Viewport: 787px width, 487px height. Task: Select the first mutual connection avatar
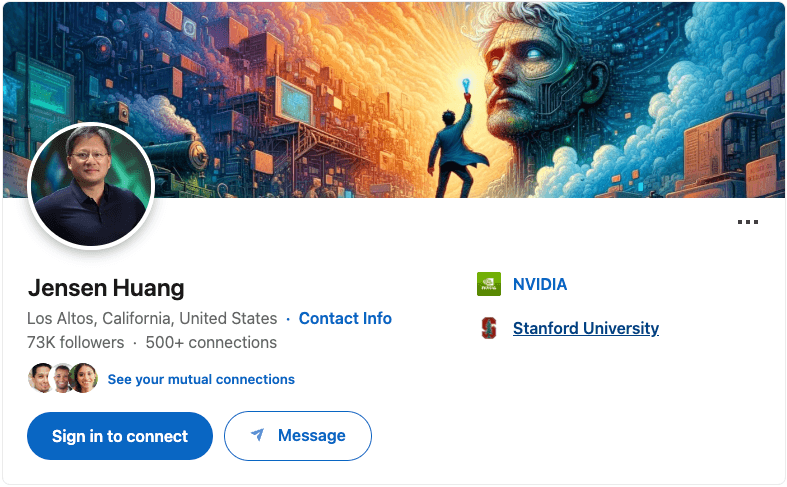click(40, 378)
